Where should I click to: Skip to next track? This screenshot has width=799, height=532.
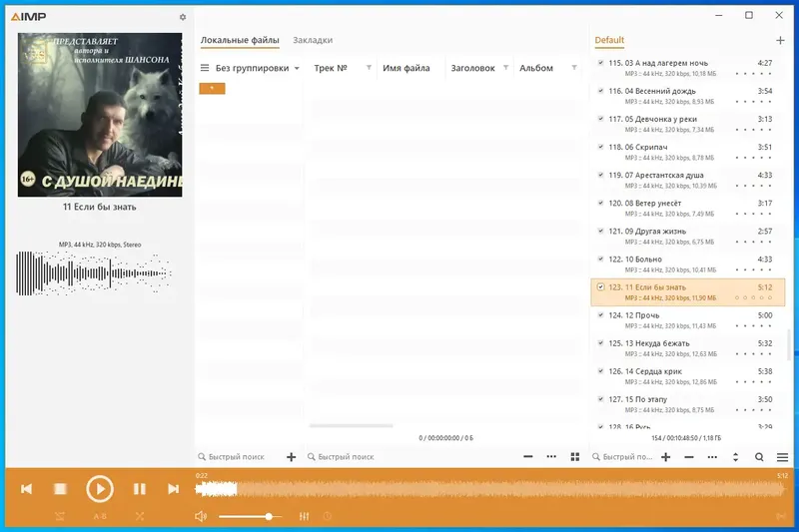coord(173,489)
